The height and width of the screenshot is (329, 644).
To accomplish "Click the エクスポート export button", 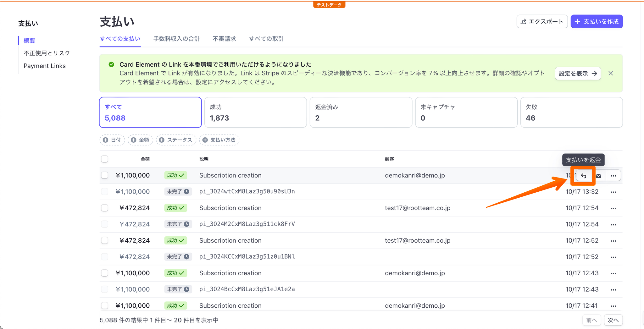I will tap(542, 21).
